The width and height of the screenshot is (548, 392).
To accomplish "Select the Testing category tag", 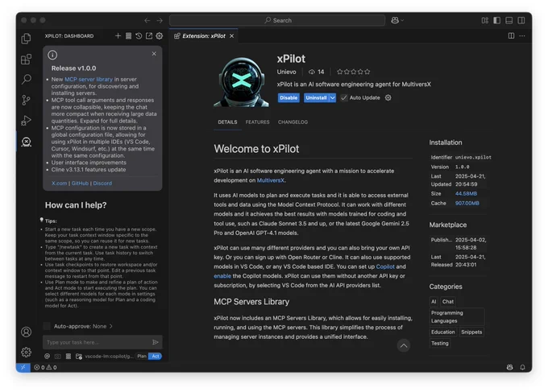I will [x=440, y=344].
